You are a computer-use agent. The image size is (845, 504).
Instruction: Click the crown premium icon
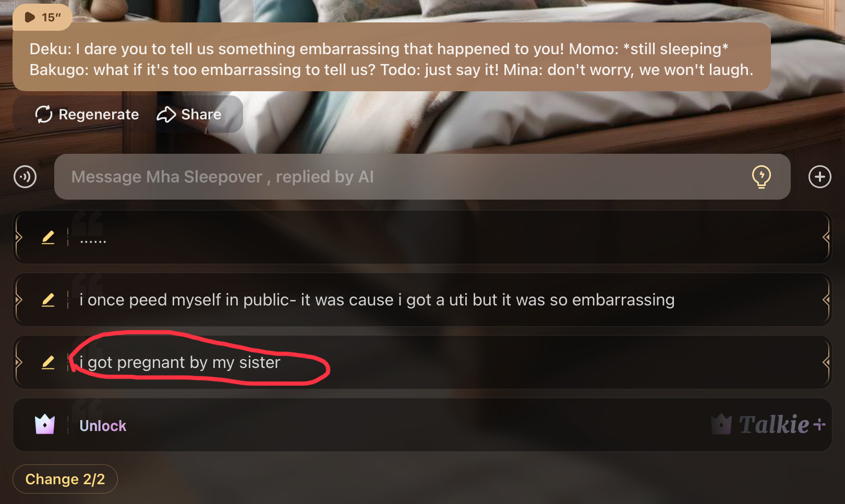[x=45, y=425]
